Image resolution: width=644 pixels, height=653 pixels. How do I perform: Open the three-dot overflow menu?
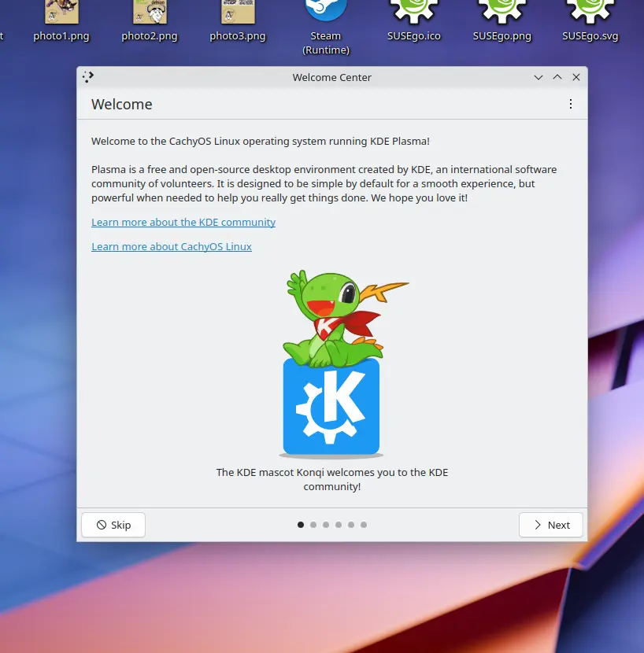pyautogui.click(x=571, y=104)
